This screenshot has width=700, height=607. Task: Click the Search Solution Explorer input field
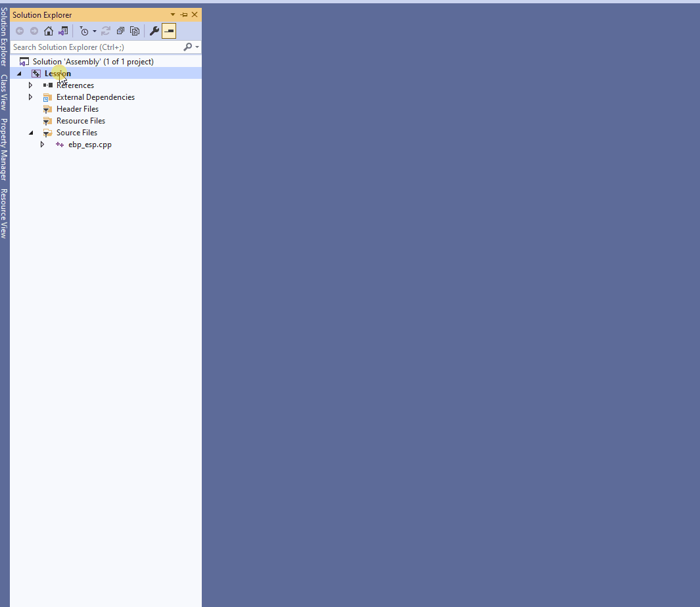point(96,47)
